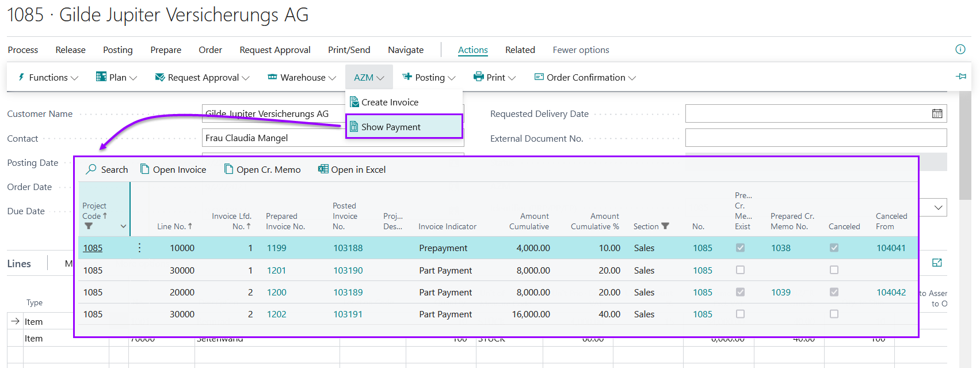This screenshot has width=980, height=368.
Task: Expand the Posting toolbar dropdown
Action: 452,78
